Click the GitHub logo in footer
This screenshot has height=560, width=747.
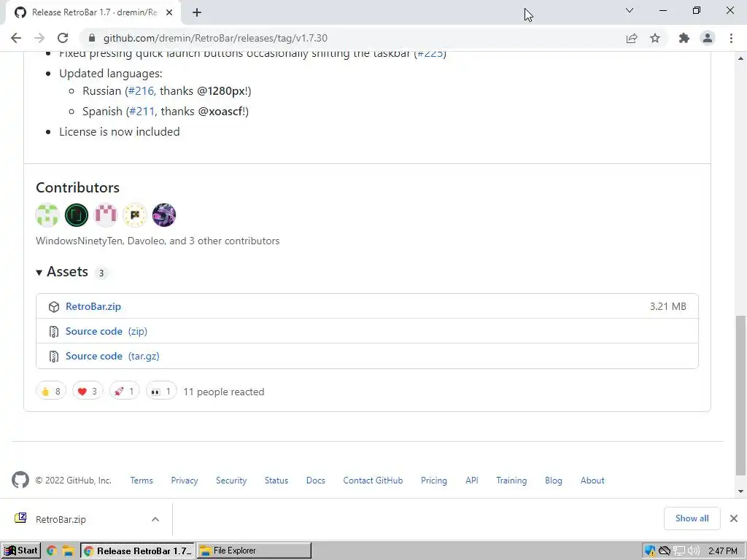(x=20, y=480)
